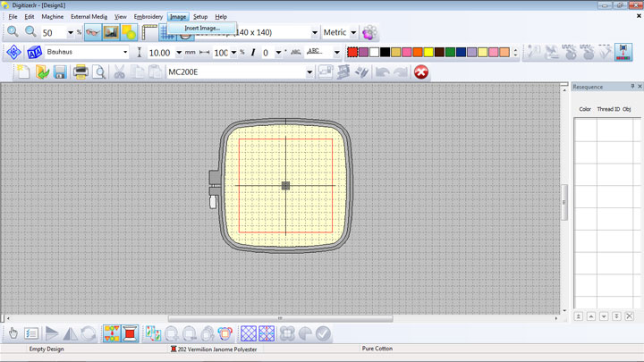Click the Save floppy disk icon
Image resolution: width=644 pixels, height=362 pixels.
[60, 72]
